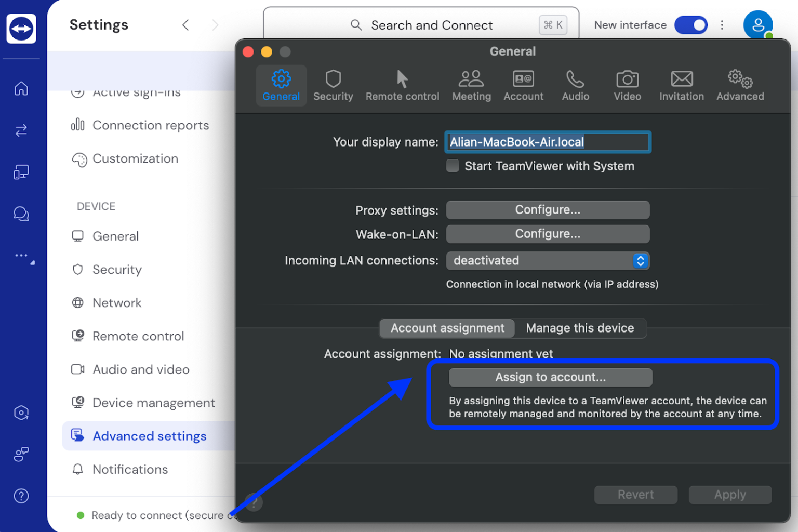Enable Start TeamViewer with System
The image size is (798, 532).
click(453, 166)
